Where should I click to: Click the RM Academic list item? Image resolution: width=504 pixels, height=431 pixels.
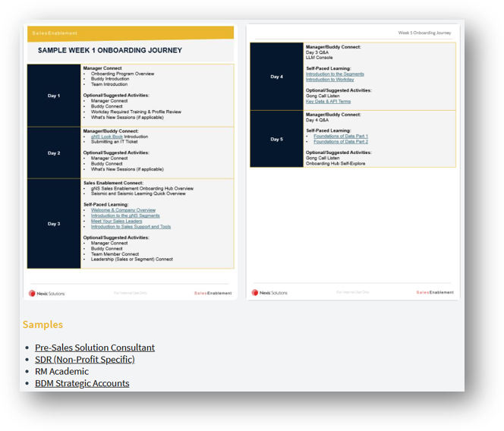tap(61, 371)
